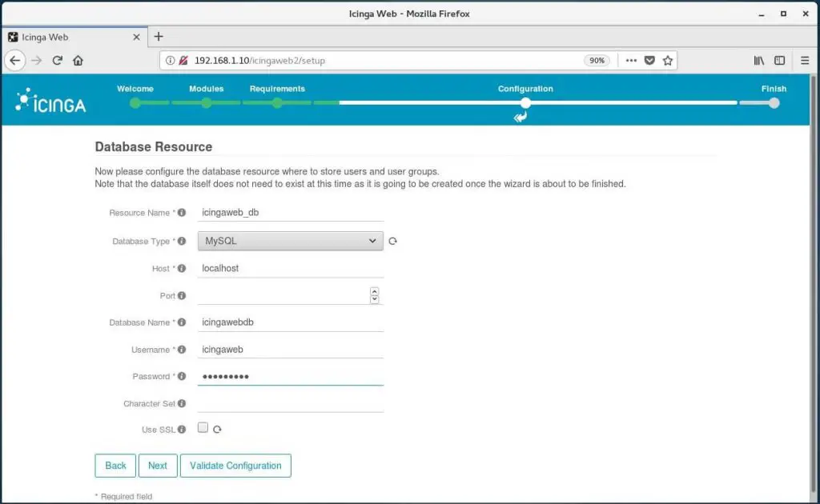820x504 pixels.
Task: Click the Resource Name input field
Action: (x=290, y=213)
